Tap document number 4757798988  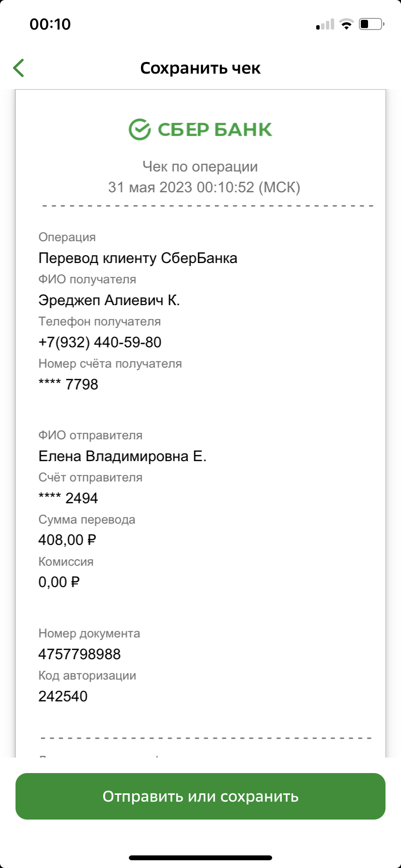[x=79, y=654]
